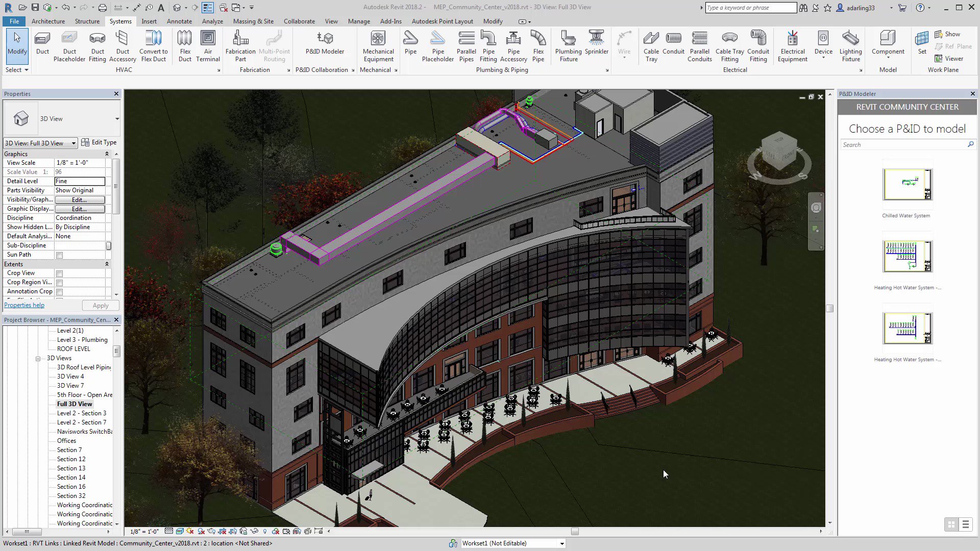Screen dimensions: 980x551
Task: Select the Cable Tray tool
Action: click(x=651, y=46)
